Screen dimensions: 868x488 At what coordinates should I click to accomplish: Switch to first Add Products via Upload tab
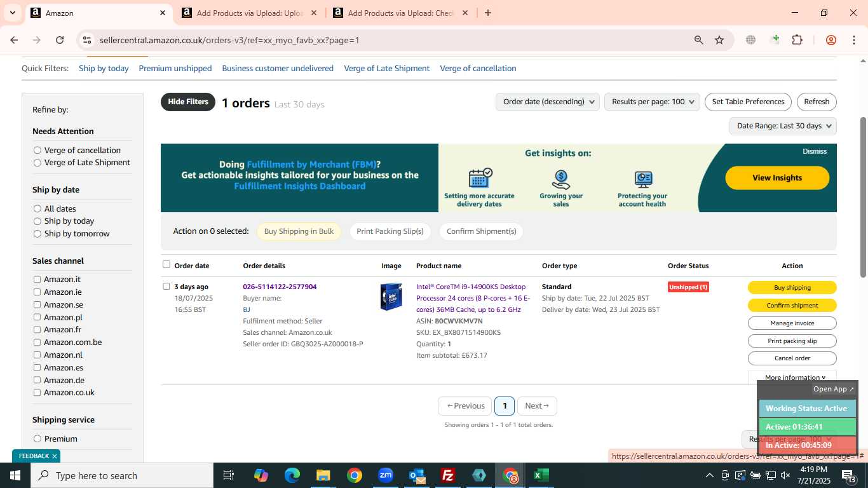(x=250, y=13)
